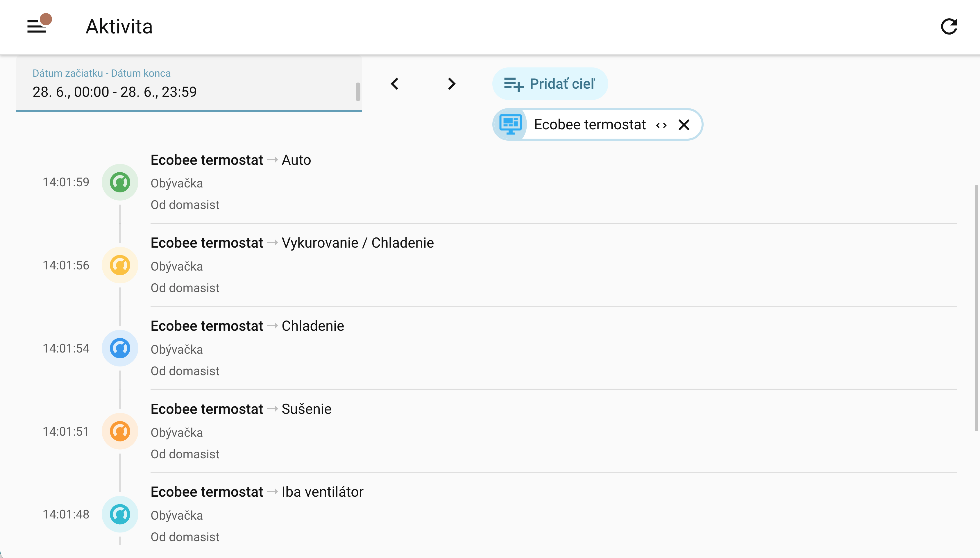Click blue Chladenie state icon
The width and height of the screenshot is (980, 558).
coord(120,348)
